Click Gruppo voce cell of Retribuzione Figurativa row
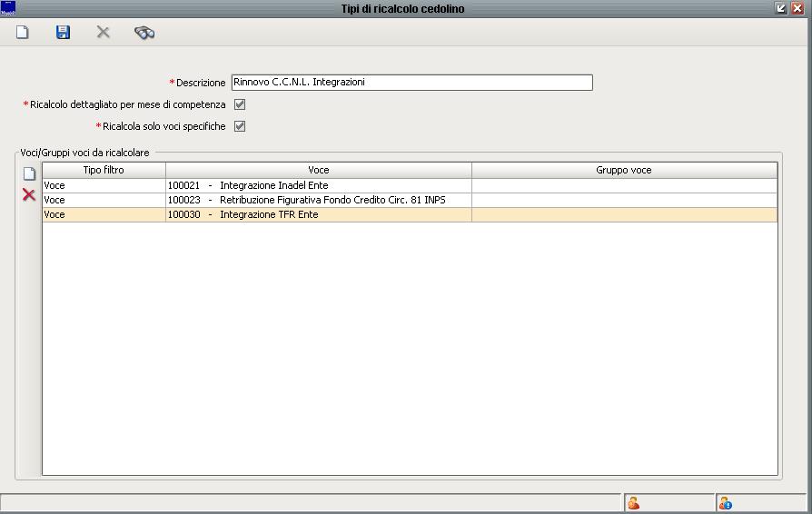812x514 pixels. point(625,200)
